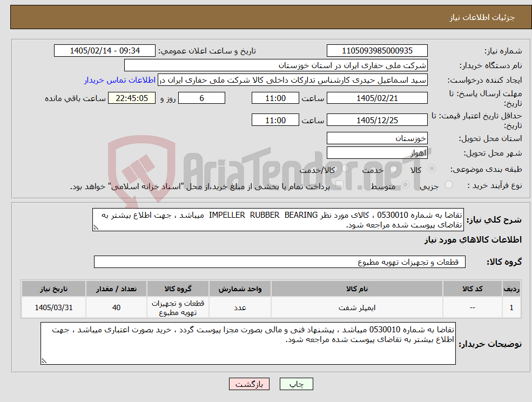Viewport: 532px width, 402px height.
Task: Click the remaining days field showing 6
Action: [201, 98]
